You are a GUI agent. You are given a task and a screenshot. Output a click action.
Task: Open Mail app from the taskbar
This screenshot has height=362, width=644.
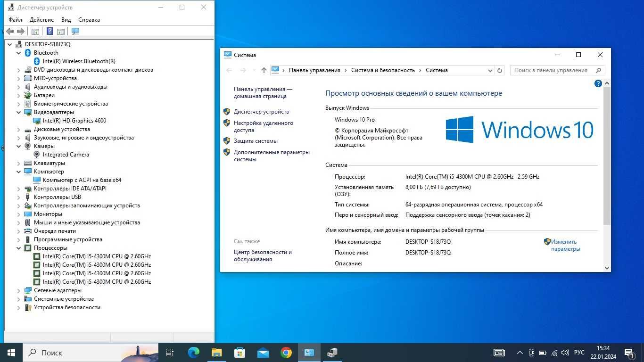(263, 353)
